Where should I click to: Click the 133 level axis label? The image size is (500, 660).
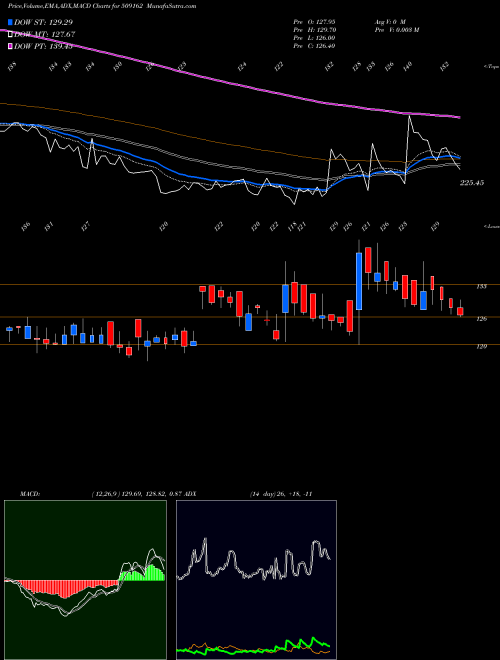tap(481, 286)
